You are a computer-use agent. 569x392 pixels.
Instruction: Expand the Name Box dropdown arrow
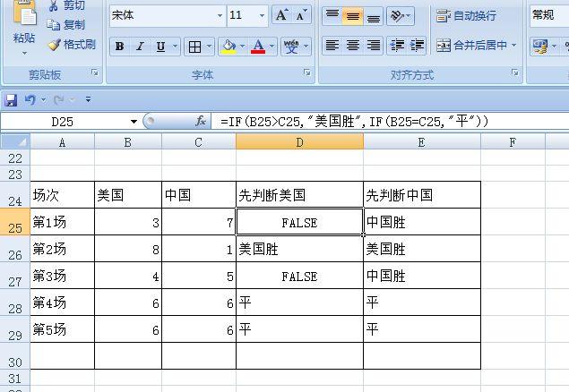(x=134, y=121)
